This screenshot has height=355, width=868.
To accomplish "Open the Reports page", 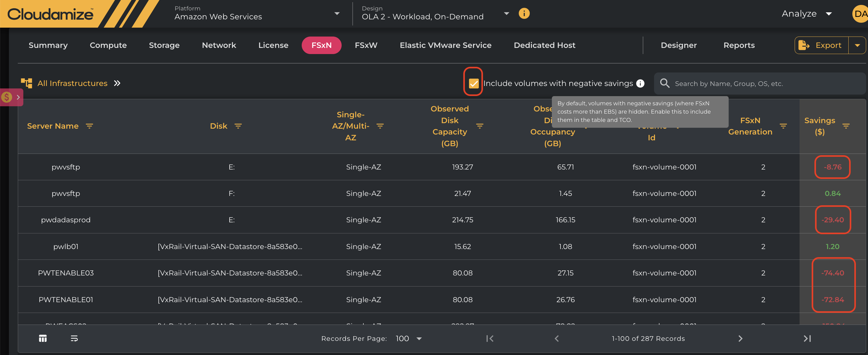I will [739, 45].
